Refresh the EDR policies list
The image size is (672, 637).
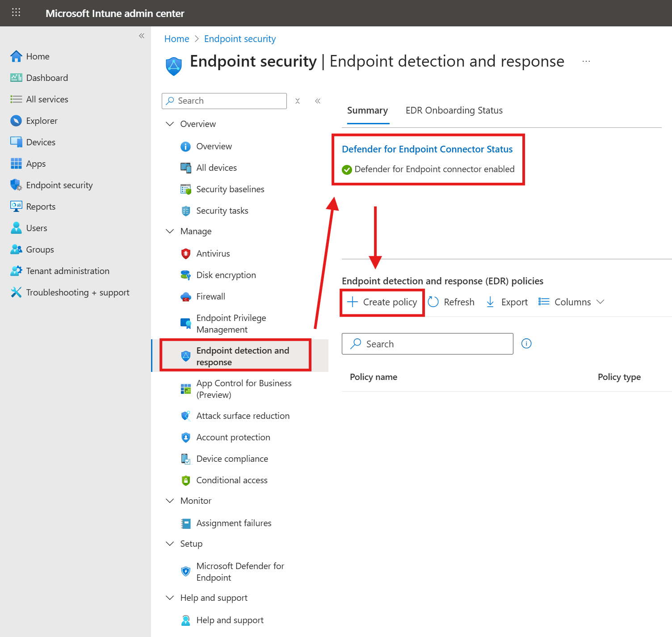[451, 302]
